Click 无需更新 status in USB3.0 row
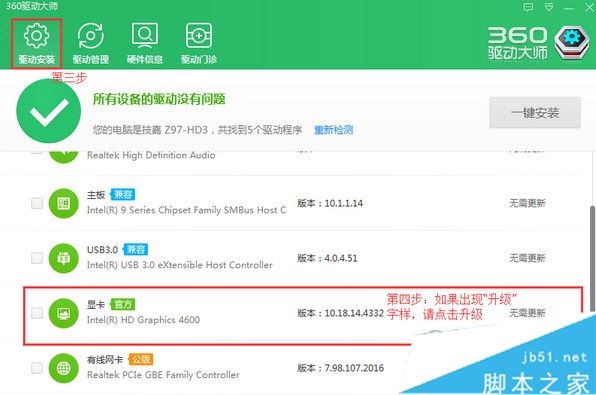This screenshot has height=395, width=596. tap(527, 258)
